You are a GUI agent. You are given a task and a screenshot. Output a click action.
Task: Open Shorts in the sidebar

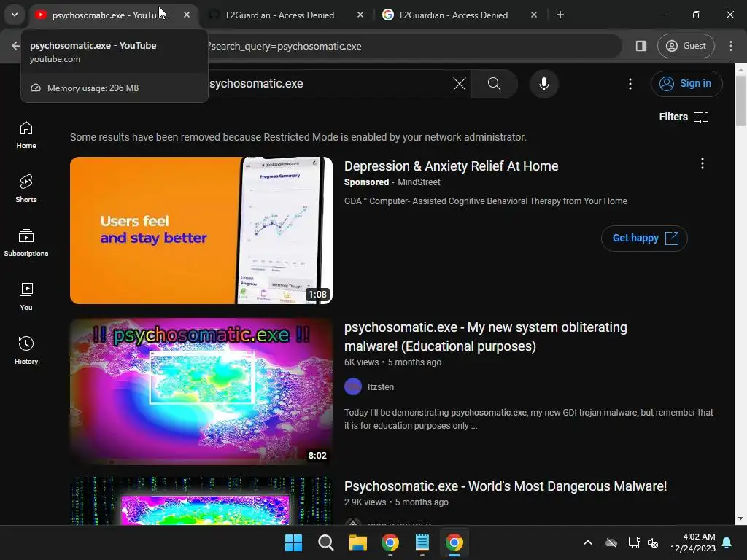coord(26,189)
